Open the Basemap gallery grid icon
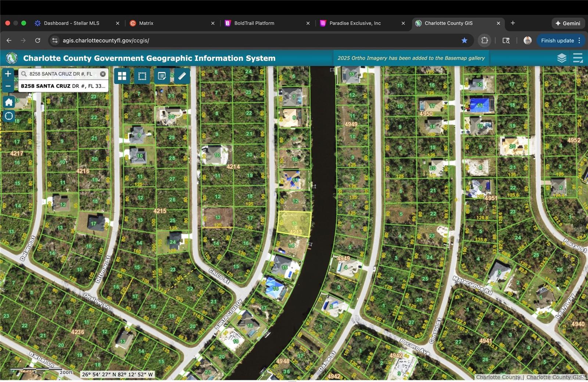This screenshot has width=588, height=382. click(122, 76)
